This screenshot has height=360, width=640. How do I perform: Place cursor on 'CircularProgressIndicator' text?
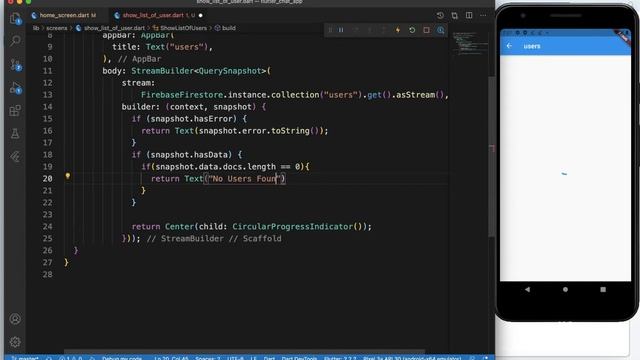click(x=292, y=227)
